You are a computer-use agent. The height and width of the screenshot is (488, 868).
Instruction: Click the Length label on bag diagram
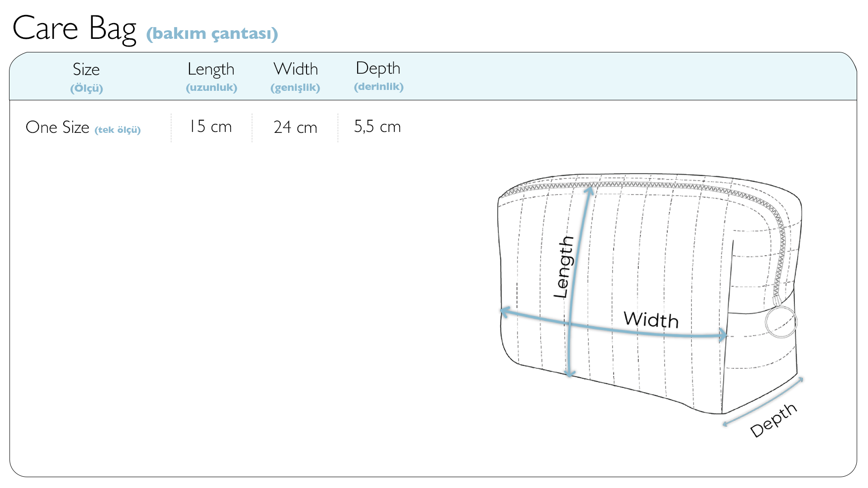(564, 267)
